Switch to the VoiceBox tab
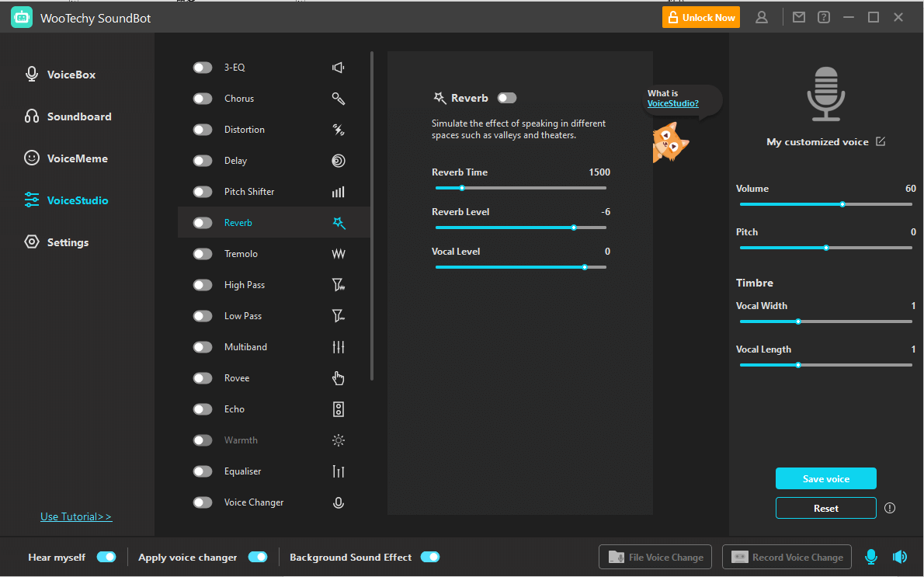 71,75
